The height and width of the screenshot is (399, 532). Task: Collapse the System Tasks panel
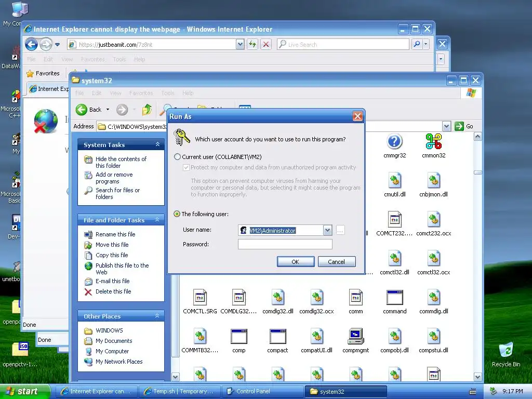tap(157, 144)
